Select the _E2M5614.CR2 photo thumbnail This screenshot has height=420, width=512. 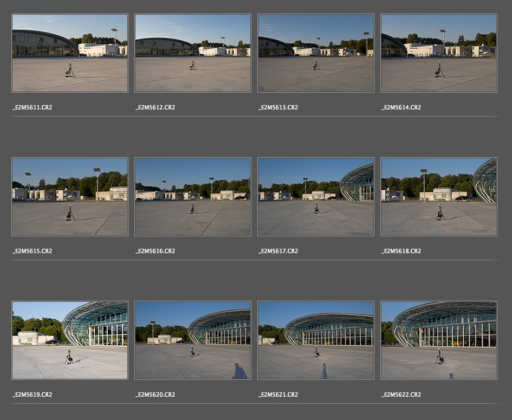[439, 53]
